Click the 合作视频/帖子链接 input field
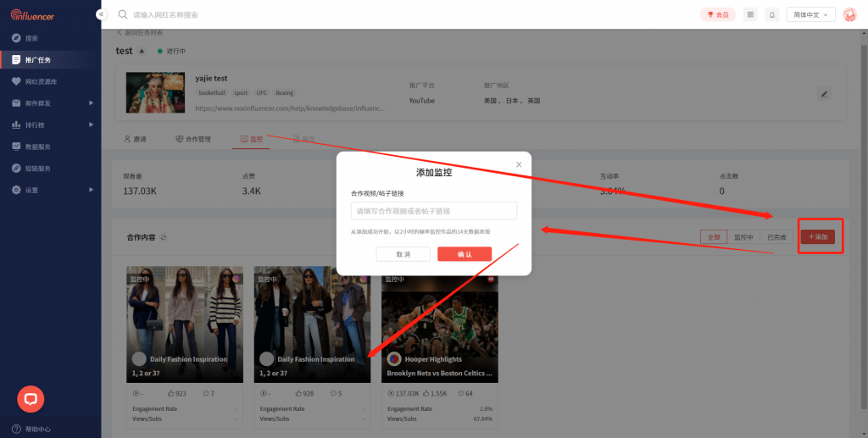Screen dimensions: 868x438 click(433, 211)
